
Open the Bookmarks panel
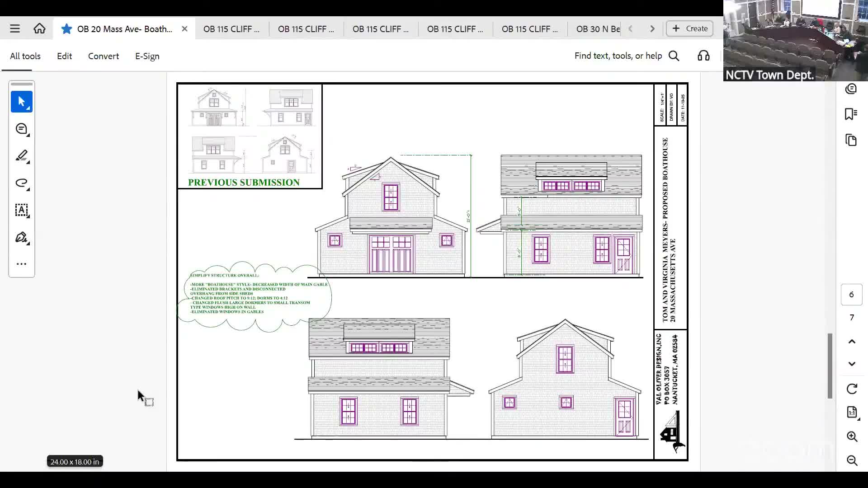pos(852,114)
